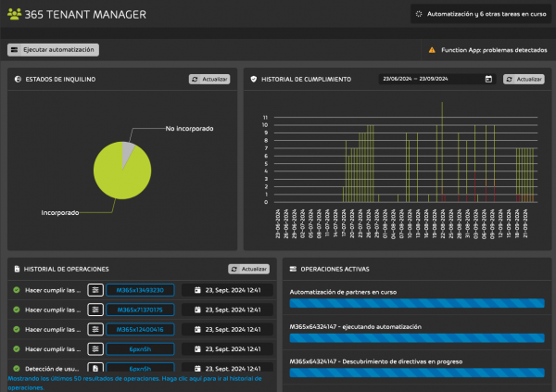Click calendar icon in M365x12400416 row

197,329
